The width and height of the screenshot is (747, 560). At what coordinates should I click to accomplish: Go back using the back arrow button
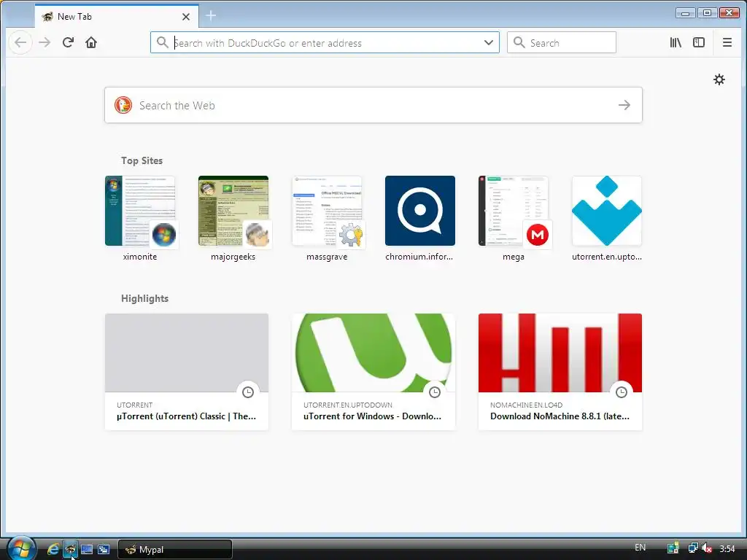(x=20, y=42)
